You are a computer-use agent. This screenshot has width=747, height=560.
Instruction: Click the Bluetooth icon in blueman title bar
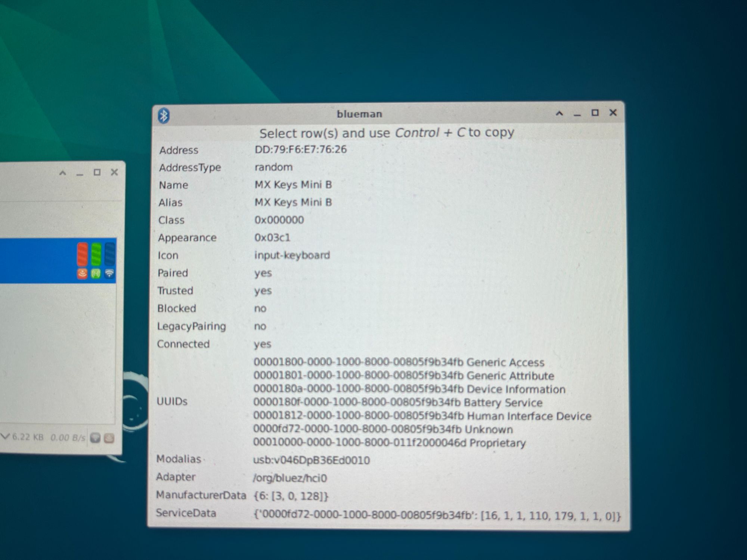(164, 115)
